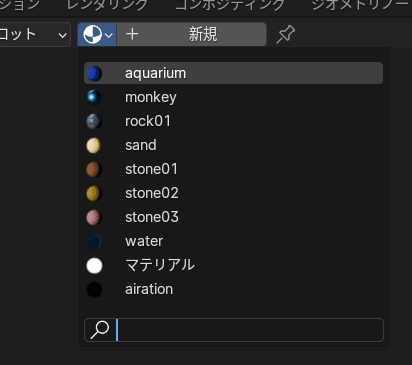Image resolution: width=412 pixels, height=365 pixels.
Task: Select the aquarium material entry
Action: pos(233,73)
